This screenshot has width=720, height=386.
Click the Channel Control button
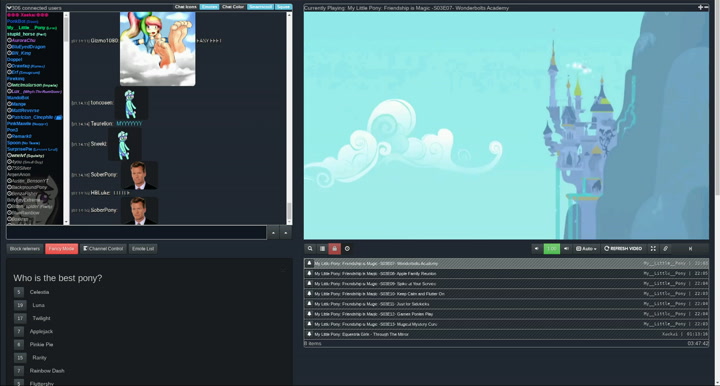point(103,249)
